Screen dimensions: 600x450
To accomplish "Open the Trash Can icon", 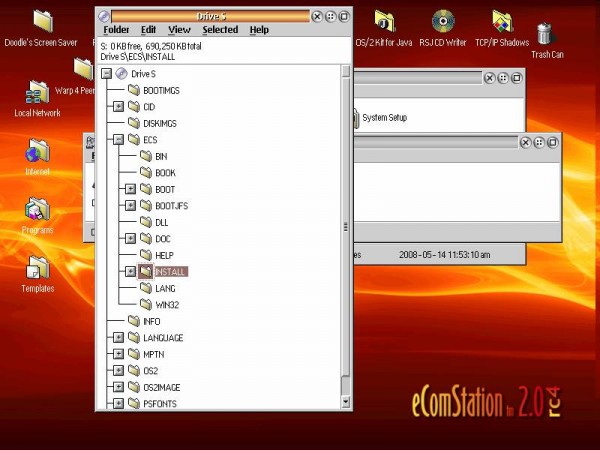I will tap(546, 36).
